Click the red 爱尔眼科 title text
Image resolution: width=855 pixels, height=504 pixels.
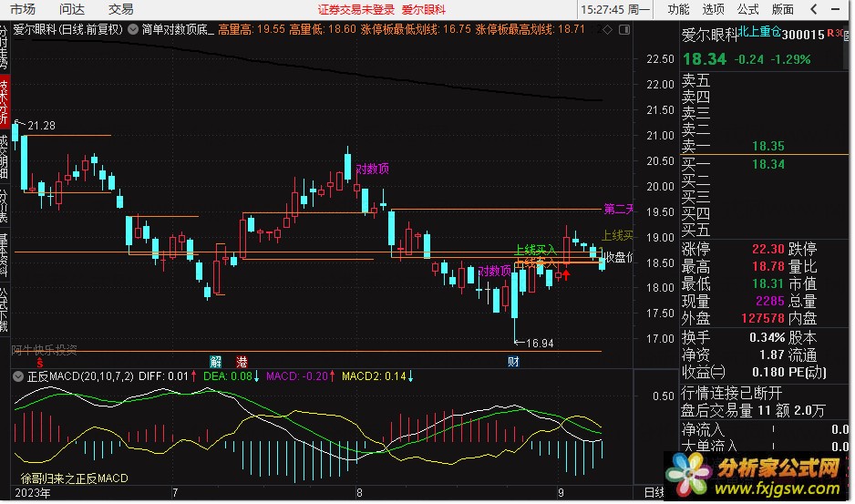(424, 10)
